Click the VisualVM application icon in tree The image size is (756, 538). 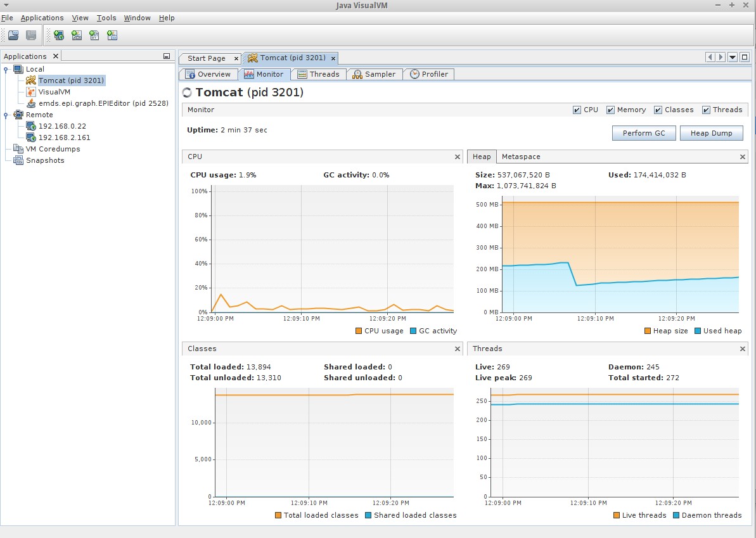coord(31,92)
